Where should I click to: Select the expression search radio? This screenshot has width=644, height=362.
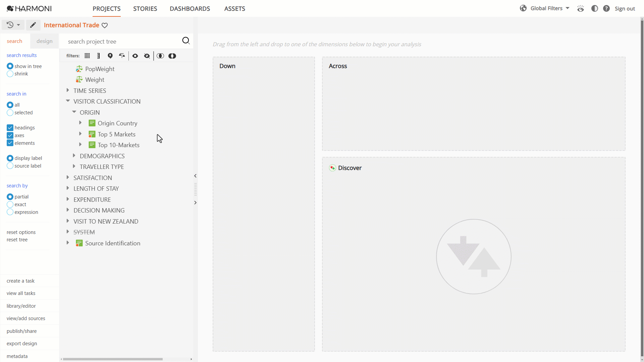(10, 212)
